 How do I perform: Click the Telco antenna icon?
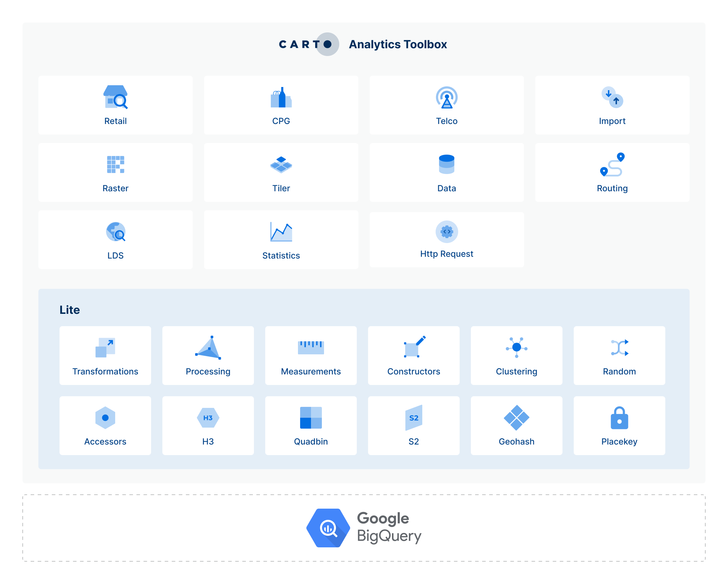(x=447, y=98)
